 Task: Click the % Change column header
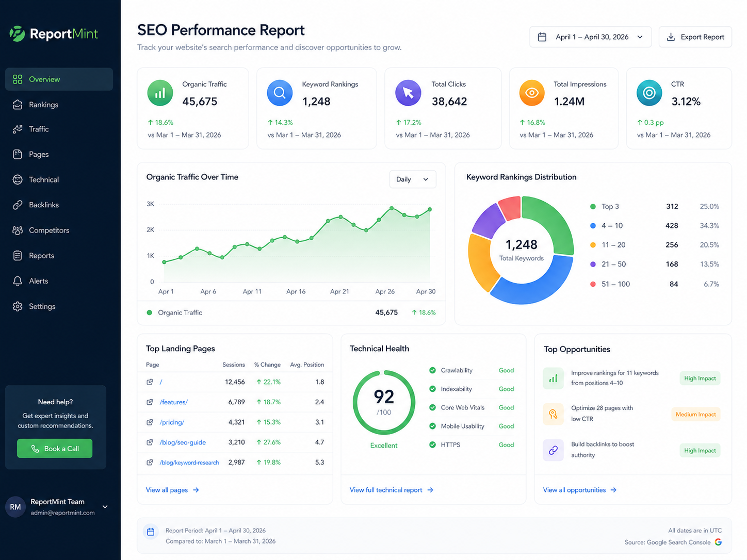pos(267,365)
